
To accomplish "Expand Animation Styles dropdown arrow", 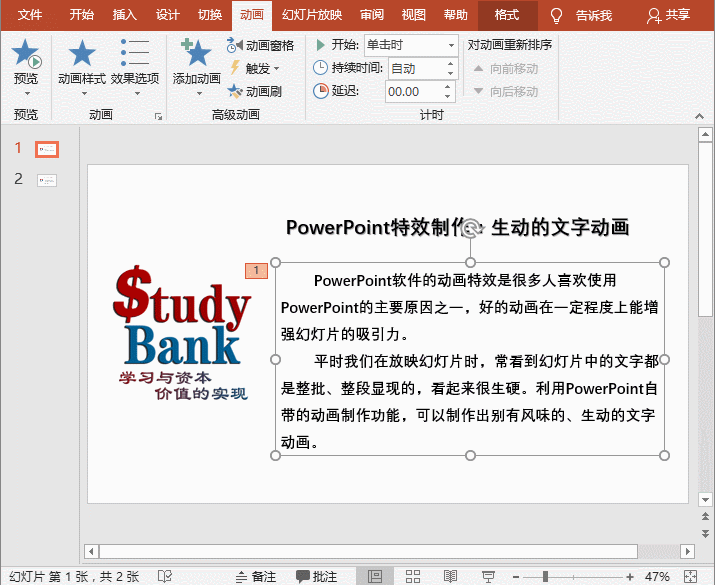I will (83, 93).
